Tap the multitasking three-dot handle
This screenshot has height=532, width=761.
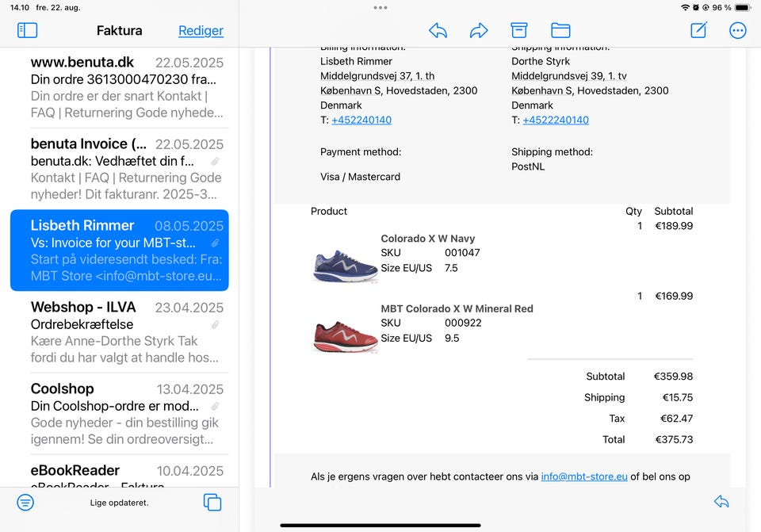(380, 8)
